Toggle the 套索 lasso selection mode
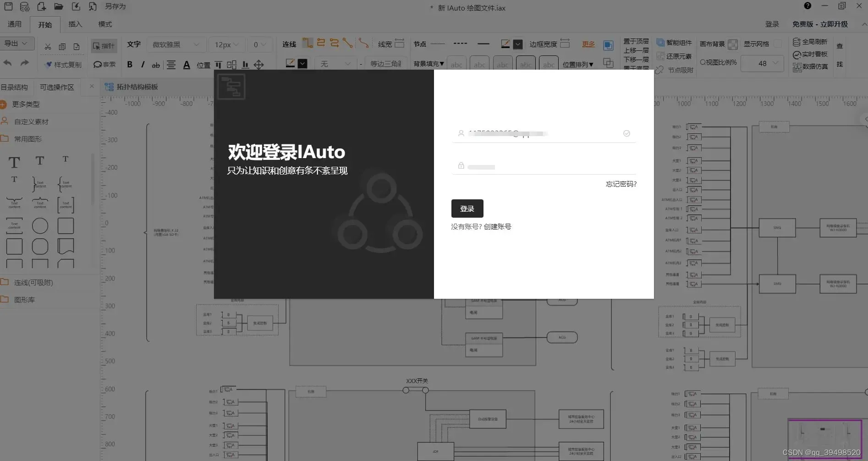This screenshot has height=461, width=868. [x=104, y=65]
